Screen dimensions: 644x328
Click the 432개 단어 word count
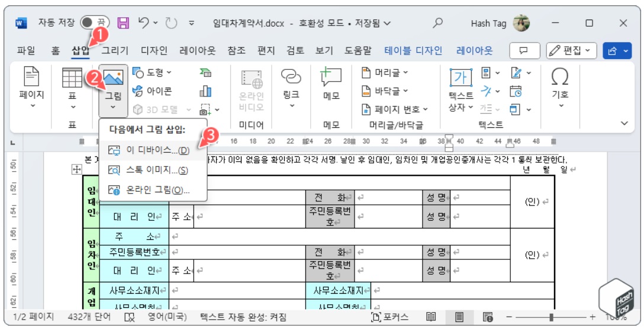click(x=89, y=317)
